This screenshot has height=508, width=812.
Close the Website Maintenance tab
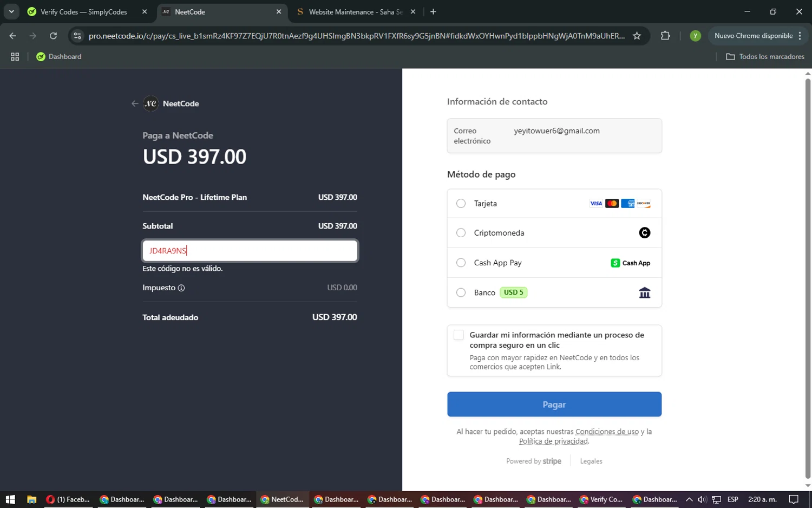[x=413, y=12]
